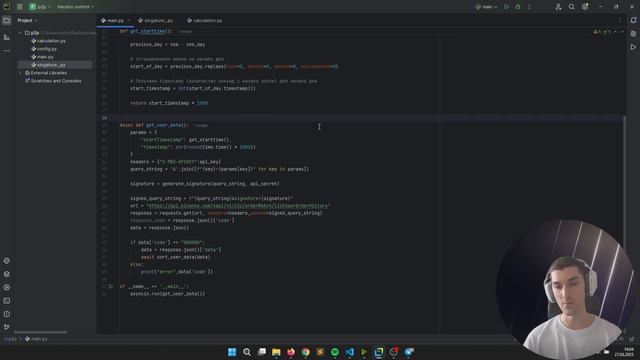Expand the External Libraries node
This screenshot has height=360, width=640.
point(20,73)
